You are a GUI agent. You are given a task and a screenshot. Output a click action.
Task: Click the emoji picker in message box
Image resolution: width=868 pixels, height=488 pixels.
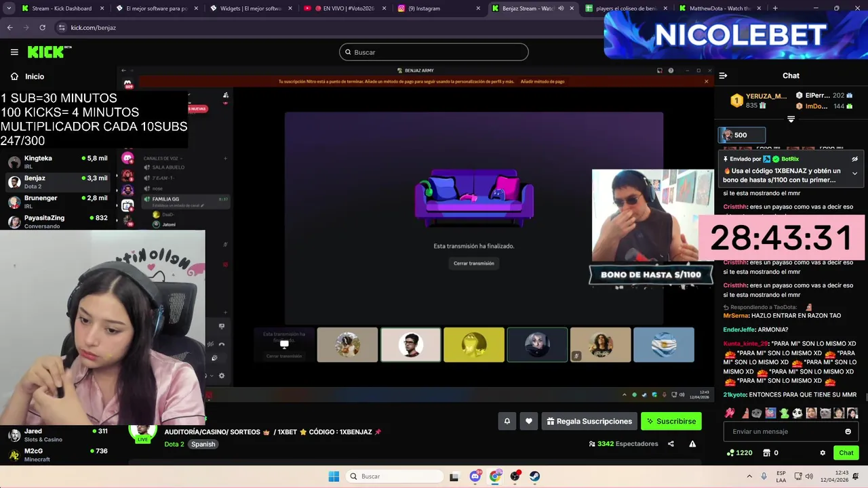click(848, 432)
